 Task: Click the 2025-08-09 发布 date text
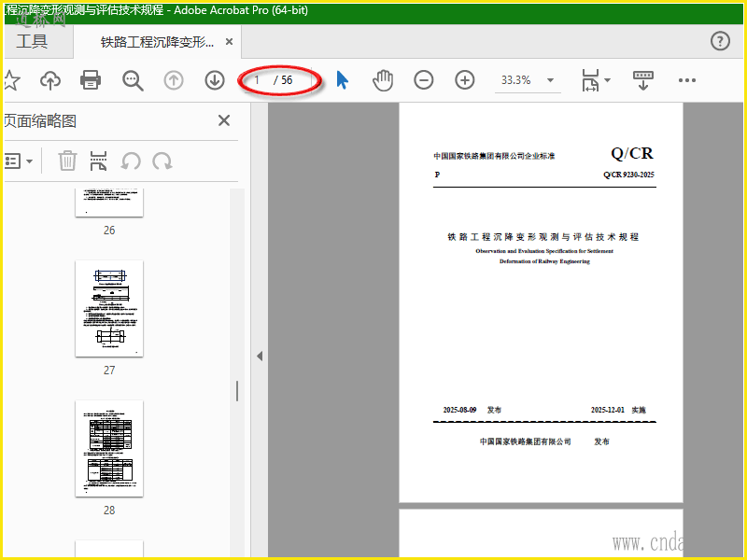tap(472, 410)
